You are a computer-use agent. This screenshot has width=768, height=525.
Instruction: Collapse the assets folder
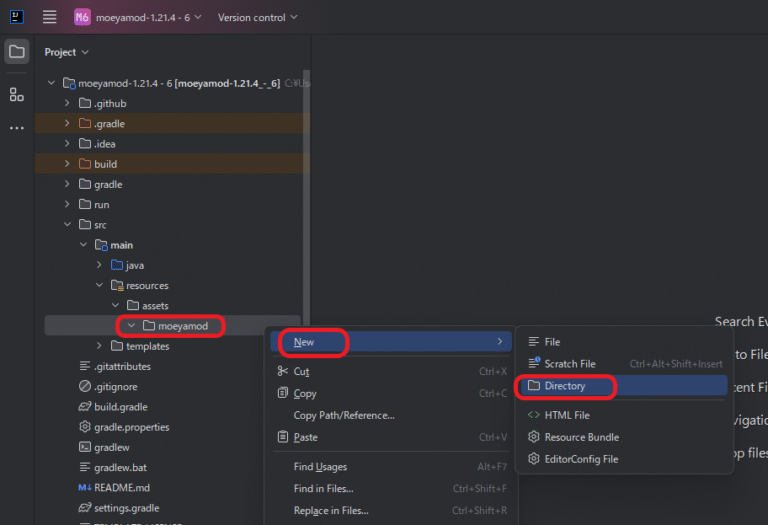click(116, 305)
